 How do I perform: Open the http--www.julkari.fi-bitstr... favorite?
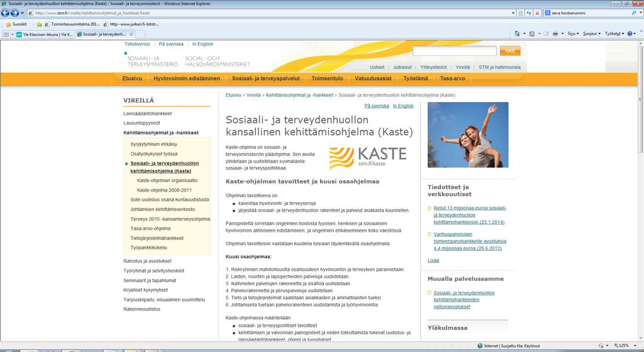click(131, 25)
